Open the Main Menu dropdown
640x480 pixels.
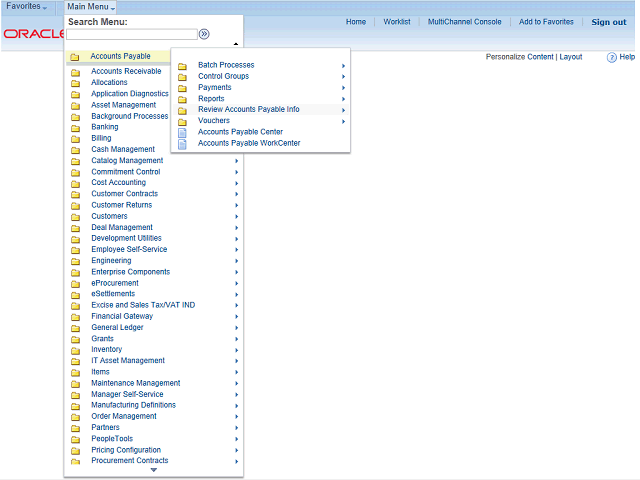pos(91,7)
